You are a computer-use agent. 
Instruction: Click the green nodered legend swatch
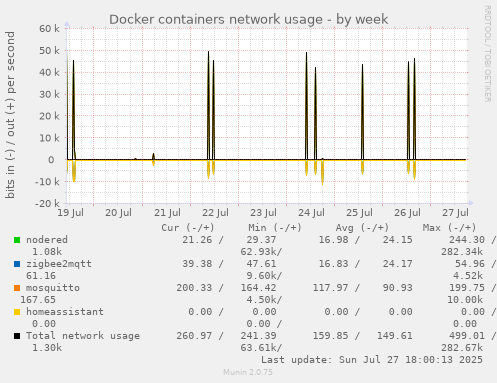(x=17, y=240)
